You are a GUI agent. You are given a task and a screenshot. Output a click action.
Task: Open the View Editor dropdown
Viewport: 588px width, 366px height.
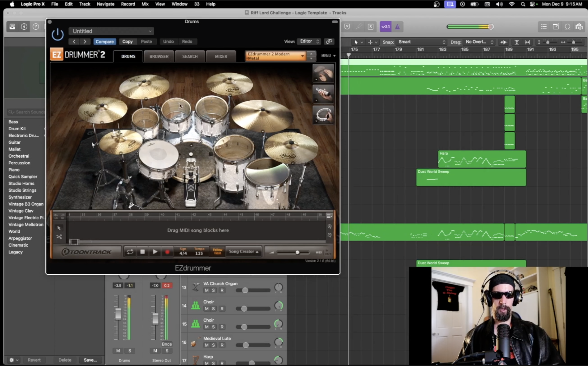coord(309,41)
